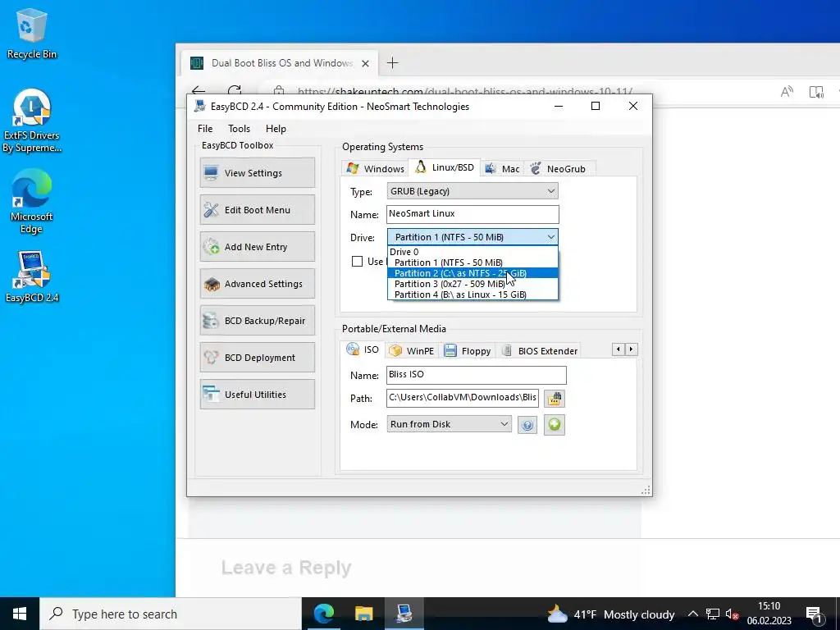
Task: Browse for ISO file with folder icon
Action: [555, 398]
